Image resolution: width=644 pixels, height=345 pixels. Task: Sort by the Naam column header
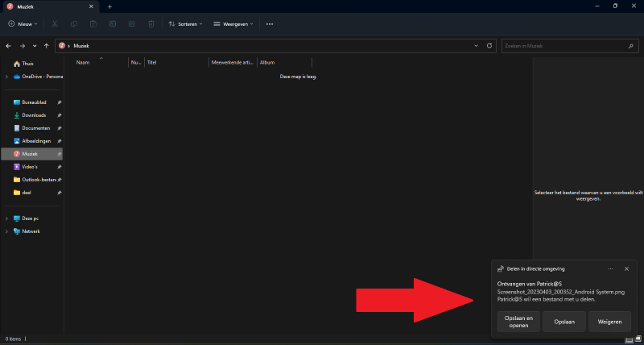coord(83,62)
